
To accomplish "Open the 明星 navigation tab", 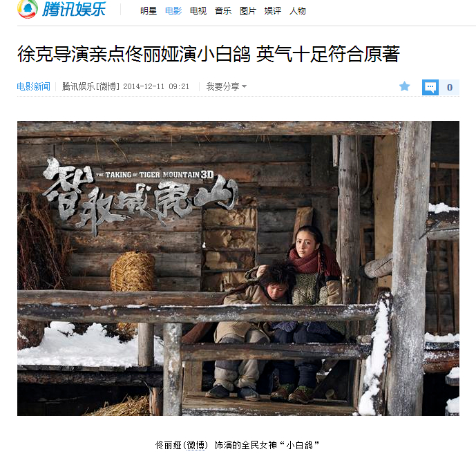I will pos(149,11).
